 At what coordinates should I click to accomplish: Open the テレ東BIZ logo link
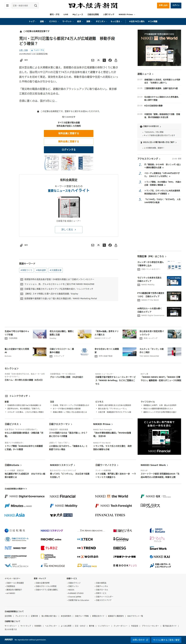coord(49,548)
